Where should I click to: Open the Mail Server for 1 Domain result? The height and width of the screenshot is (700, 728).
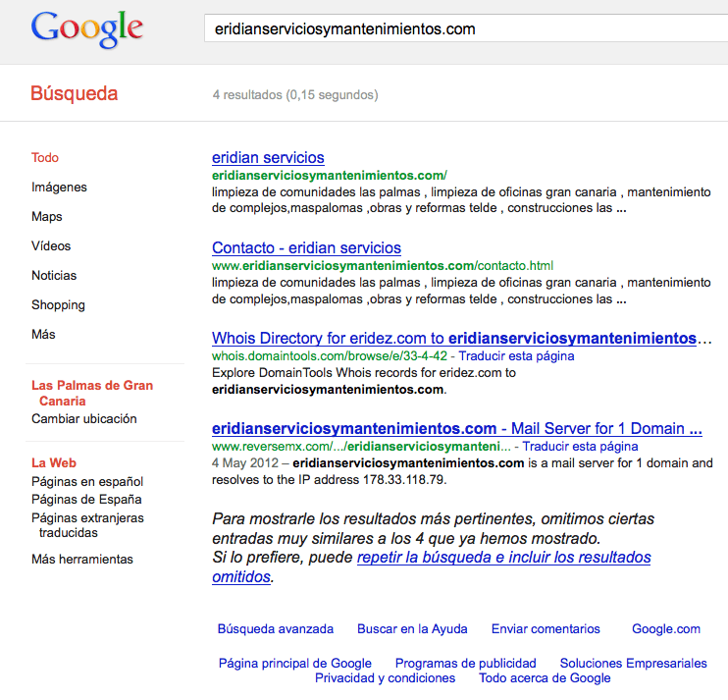(x=457, y=428)
